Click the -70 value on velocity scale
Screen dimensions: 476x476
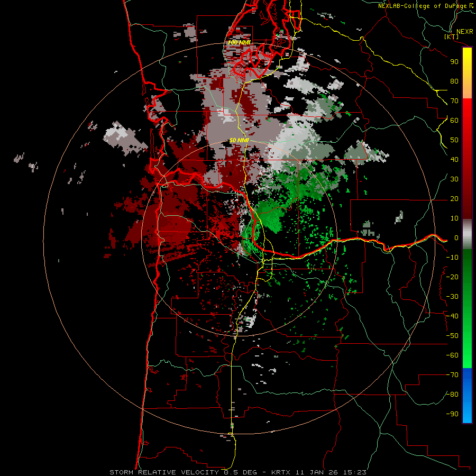point(452,375)
